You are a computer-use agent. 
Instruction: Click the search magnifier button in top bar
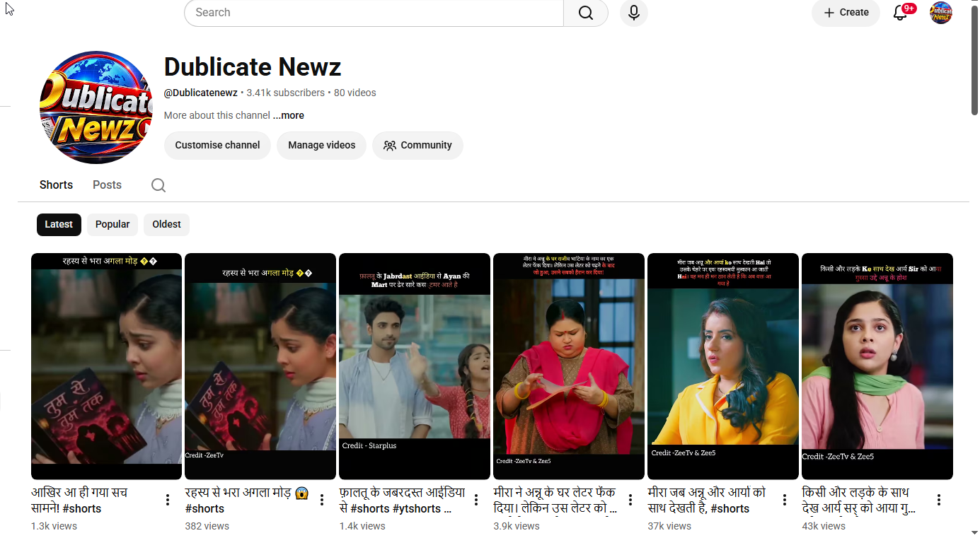coord(585,13)
